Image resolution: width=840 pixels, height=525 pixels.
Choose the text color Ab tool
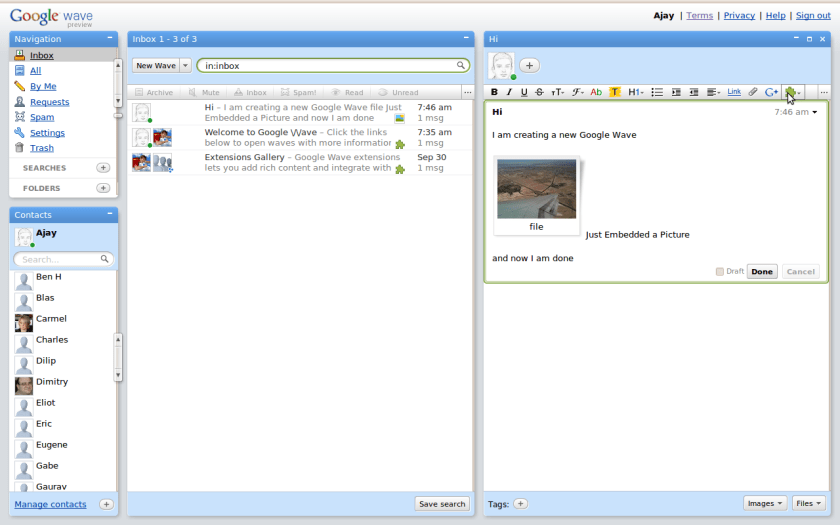click(x=596, y=92)
